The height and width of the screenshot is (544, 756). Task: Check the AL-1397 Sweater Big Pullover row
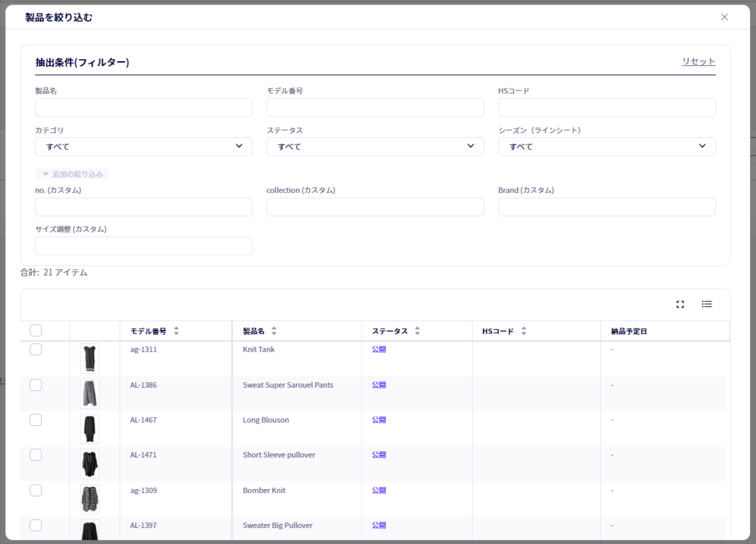[36, 525]
